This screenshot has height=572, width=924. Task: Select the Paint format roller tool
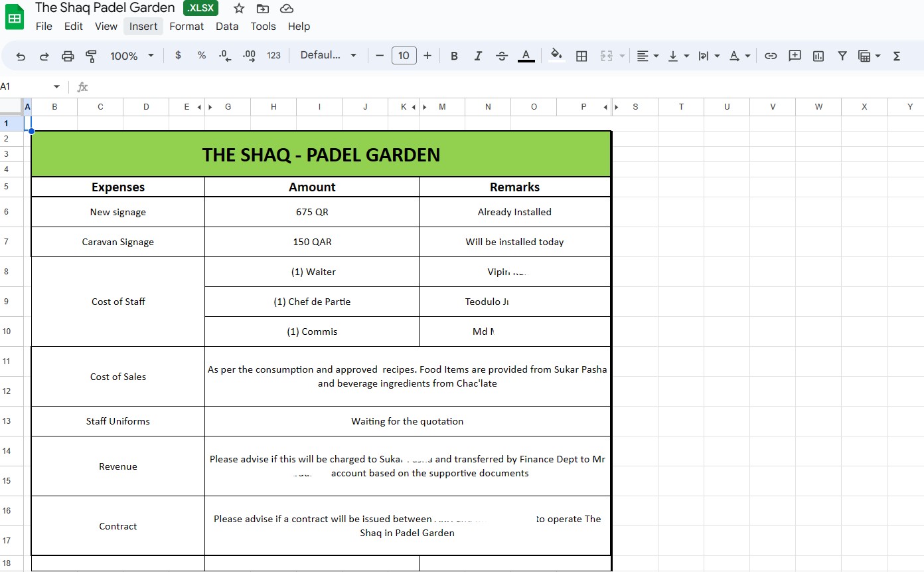[92, 56]
